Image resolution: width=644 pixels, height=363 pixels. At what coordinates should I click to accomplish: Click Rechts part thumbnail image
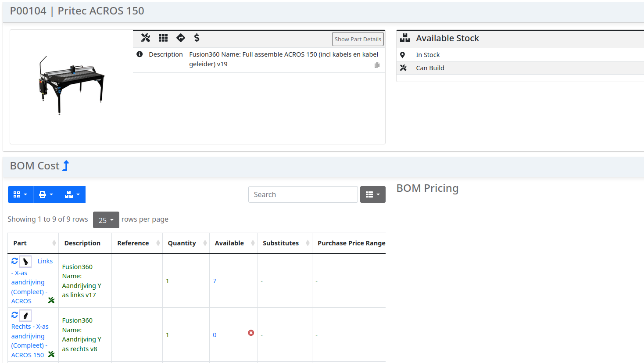25,316
